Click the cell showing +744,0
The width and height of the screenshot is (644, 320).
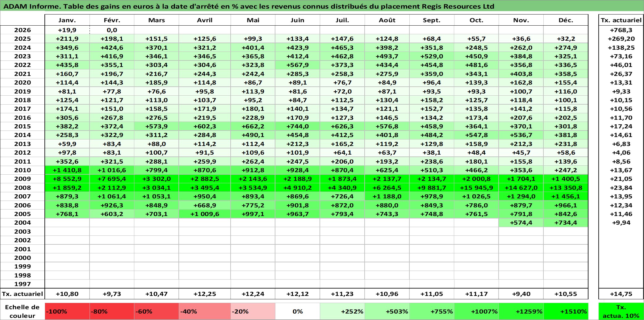pyautogui.click(x=297, y=126)
